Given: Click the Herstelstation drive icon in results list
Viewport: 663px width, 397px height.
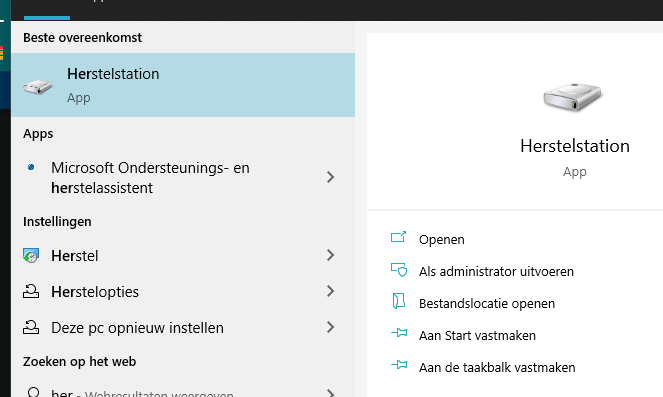Looking at the screenshot, I should (38, 87).
